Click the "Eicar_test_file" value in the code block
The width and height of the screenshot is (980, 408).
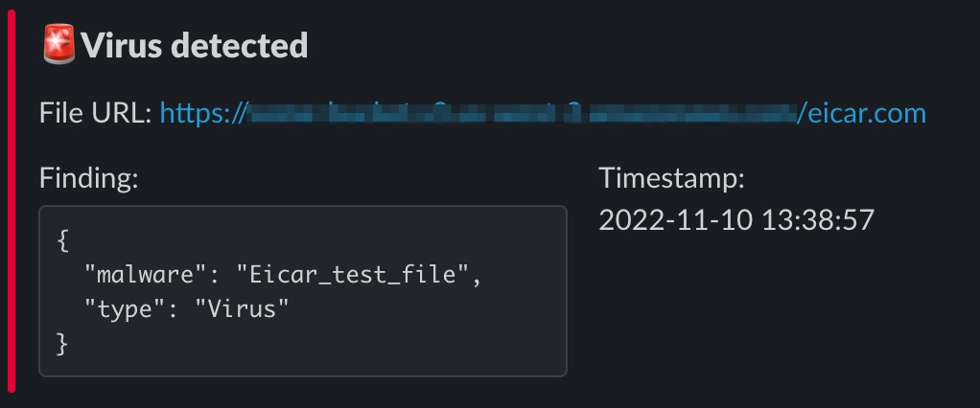(353, 275)
